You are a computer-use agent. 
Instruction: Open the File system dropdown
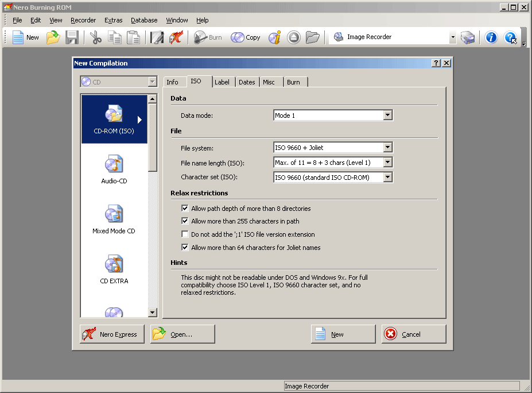(x=387, y=148)
